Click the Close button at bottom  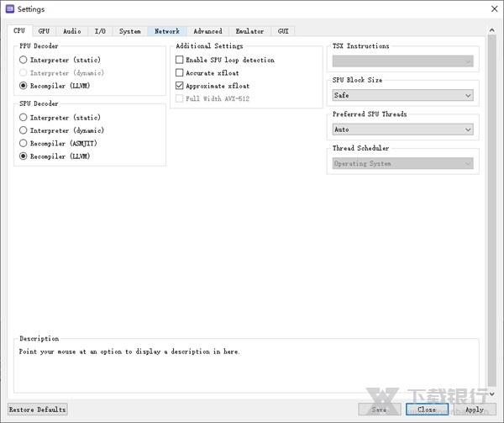click(x=427, y=410)
